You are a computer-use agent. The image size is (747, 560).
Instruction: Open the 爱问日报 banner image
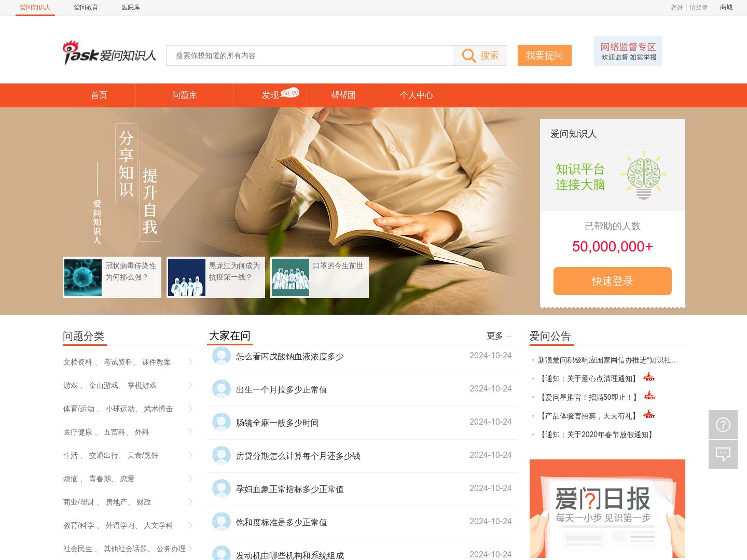(607, 509)
